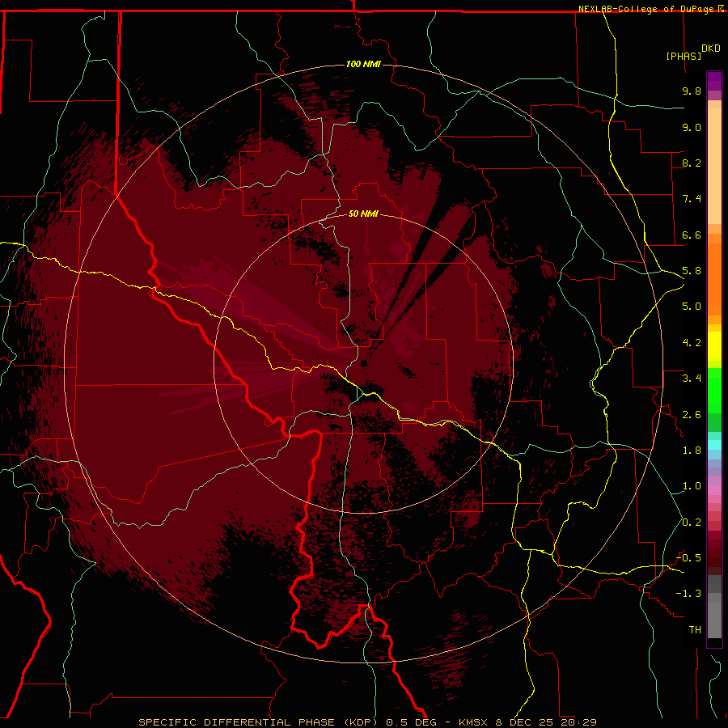This screenshot has height=728, width=728.
Task: Click the 1.8 scale label
Action: (x=692, y=451)
